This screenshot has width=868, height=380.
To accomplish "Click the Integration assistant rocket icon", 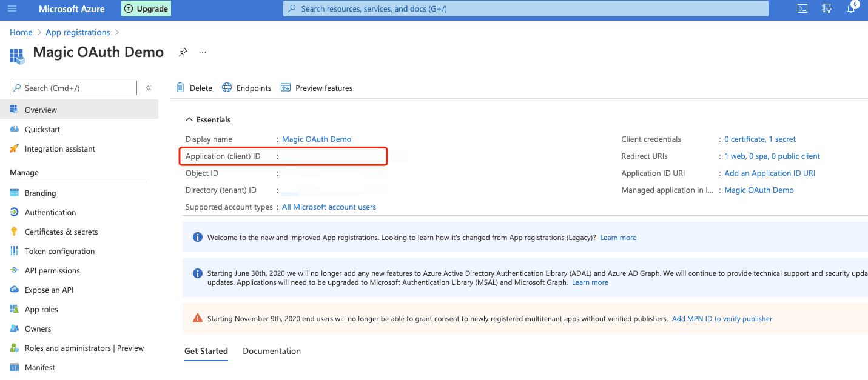I will point(14,148).
